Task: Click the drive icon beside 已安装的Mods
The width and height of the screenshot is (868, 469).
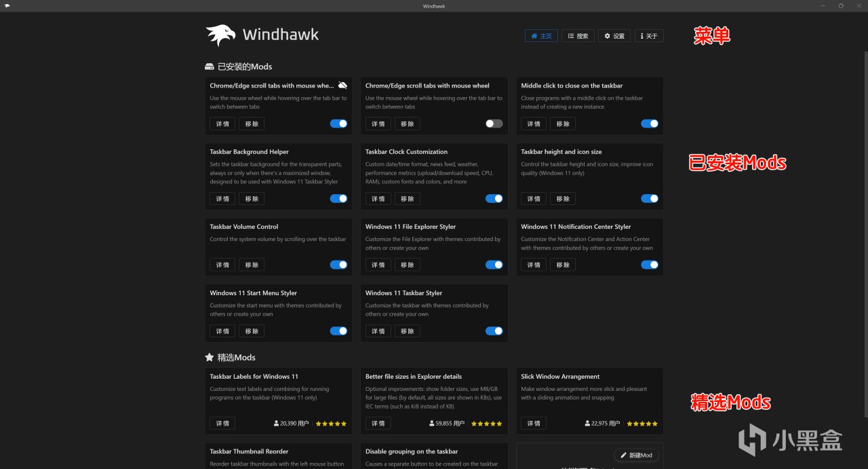Action: [x=210, y=67]
